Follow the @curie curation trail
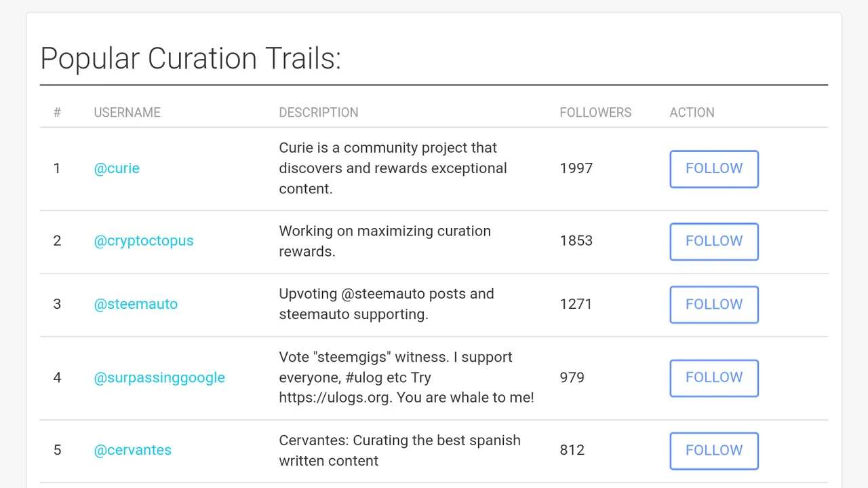The image size is (868, 488). pos(714,169)
